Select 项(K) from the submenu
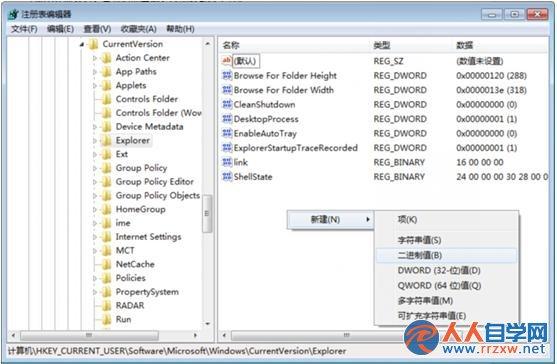557x364 pixels. [x=446, y=220]
